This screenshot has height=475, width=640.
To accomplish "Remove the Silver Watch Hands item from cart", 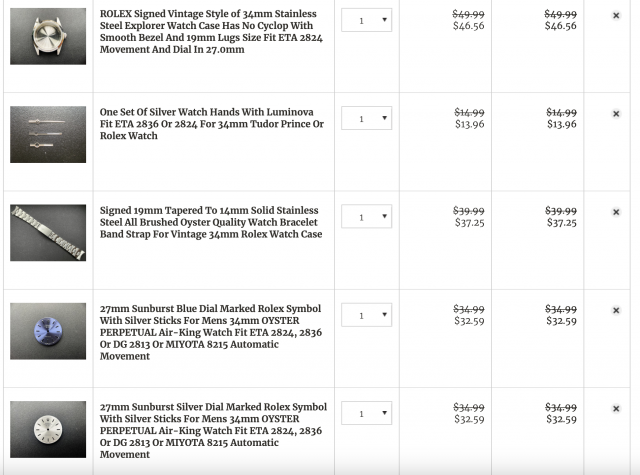I will point(616,114).
